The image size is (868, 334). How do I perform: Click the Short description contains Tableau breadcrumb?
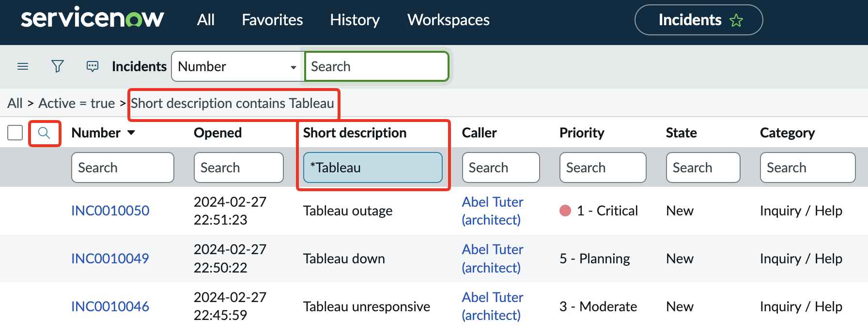[232, 103]
